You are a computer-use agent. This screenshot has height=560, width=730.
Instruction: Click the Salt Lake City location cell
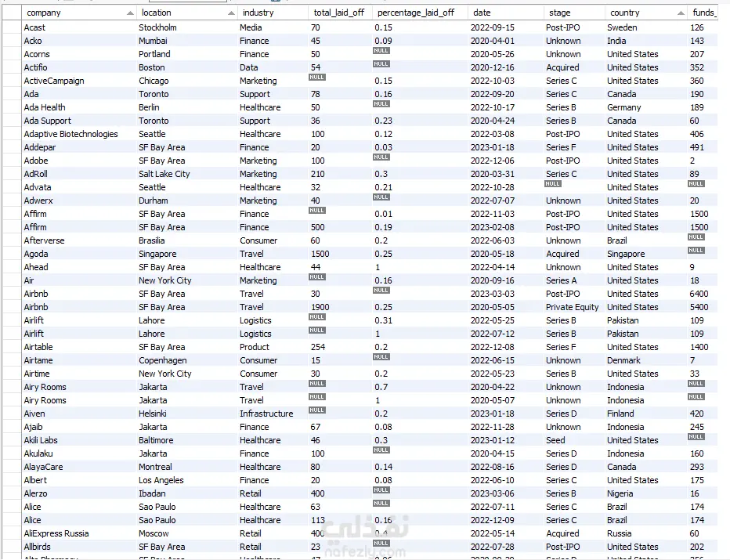186,174
